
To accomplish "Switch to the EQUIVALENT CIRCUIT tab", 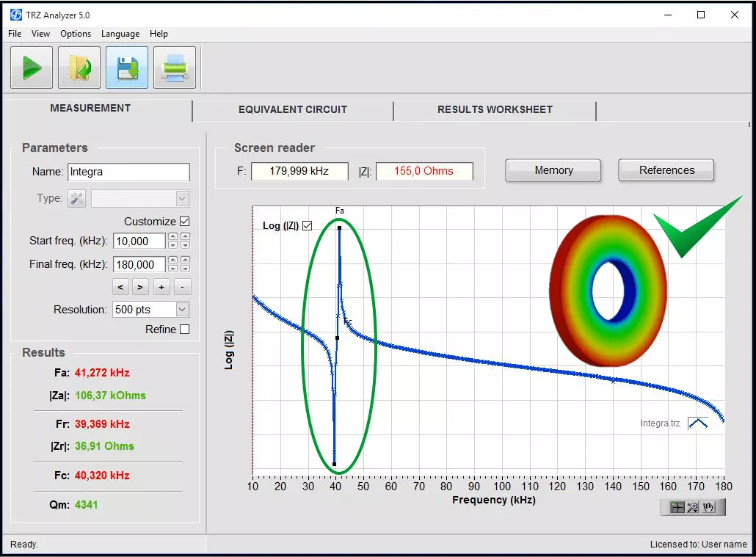I will click(x=293, y=109).
